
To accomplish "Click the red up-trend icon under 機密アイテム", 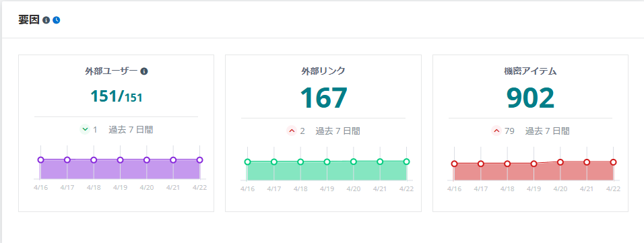I will click(x=496, y=131).
